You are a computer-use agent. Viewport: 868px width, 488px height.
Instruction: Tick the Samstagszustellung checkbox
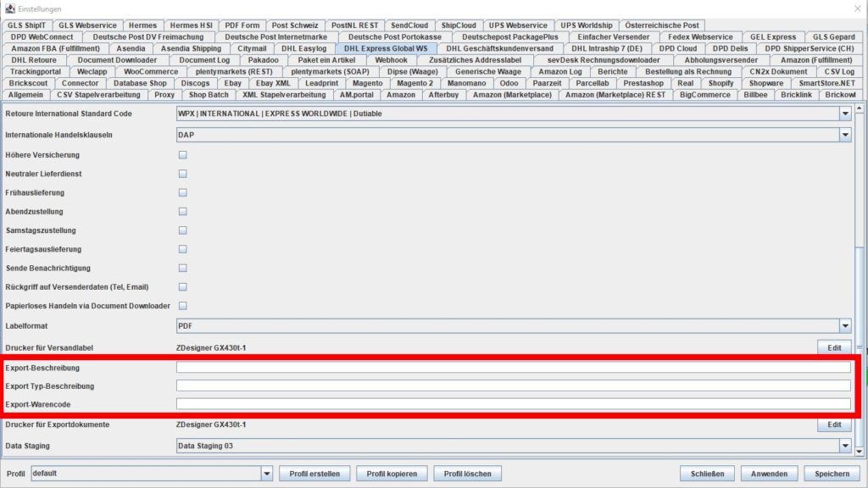tap(183, 230)
